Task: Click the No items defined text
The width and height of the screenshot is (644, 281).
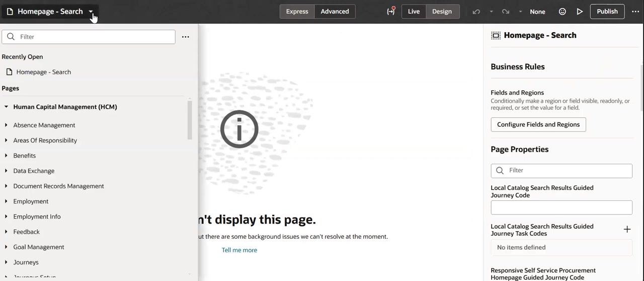Action: point(521,247)
